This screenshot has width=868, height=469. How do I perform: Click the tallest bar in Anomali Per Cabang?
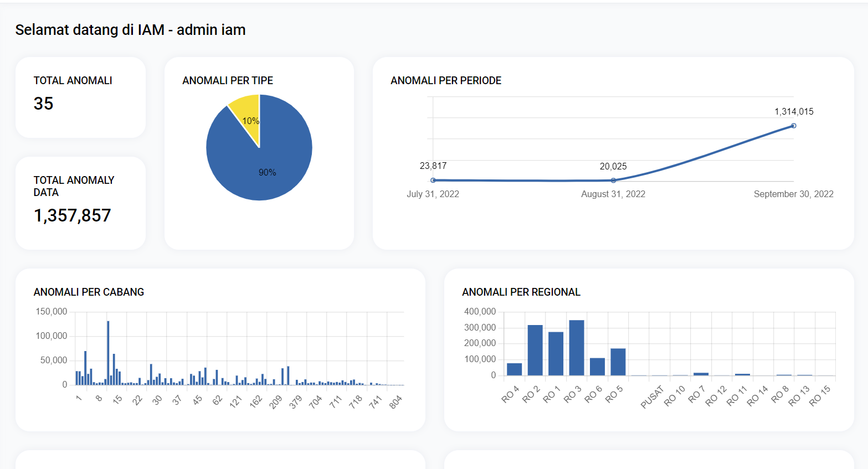point(108,353)
